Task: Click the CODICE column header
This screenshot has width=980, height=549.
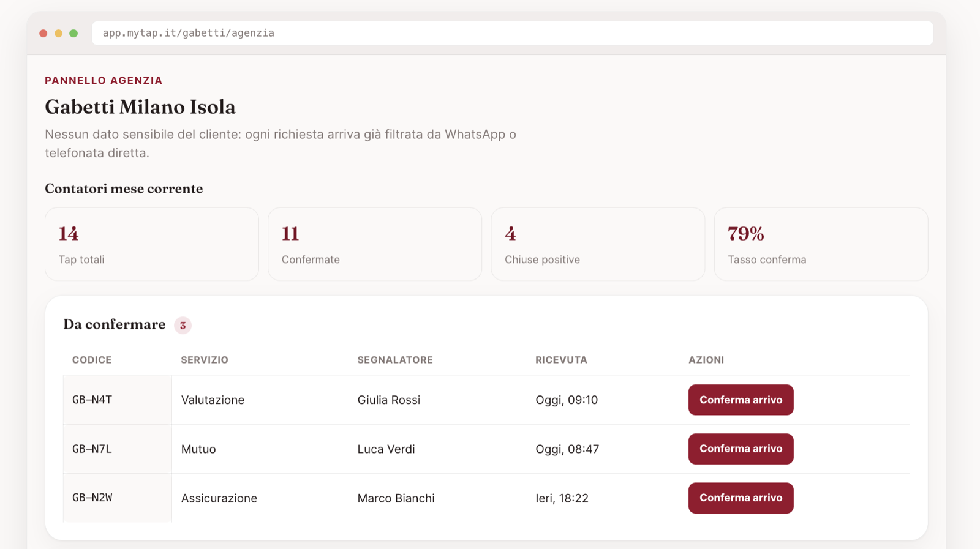Action: tap(92, 360)
